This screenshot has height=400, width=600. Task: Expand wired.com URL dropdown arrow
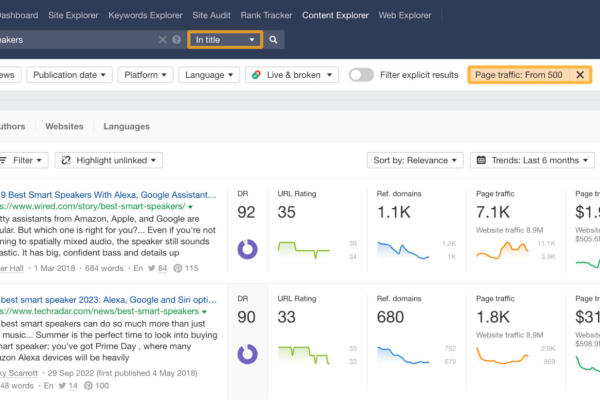[191, 207]
